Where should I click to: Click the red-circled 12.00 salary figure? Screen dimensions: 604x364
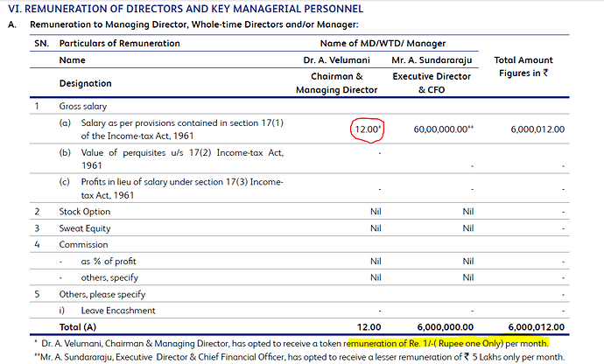coord(367,129)
